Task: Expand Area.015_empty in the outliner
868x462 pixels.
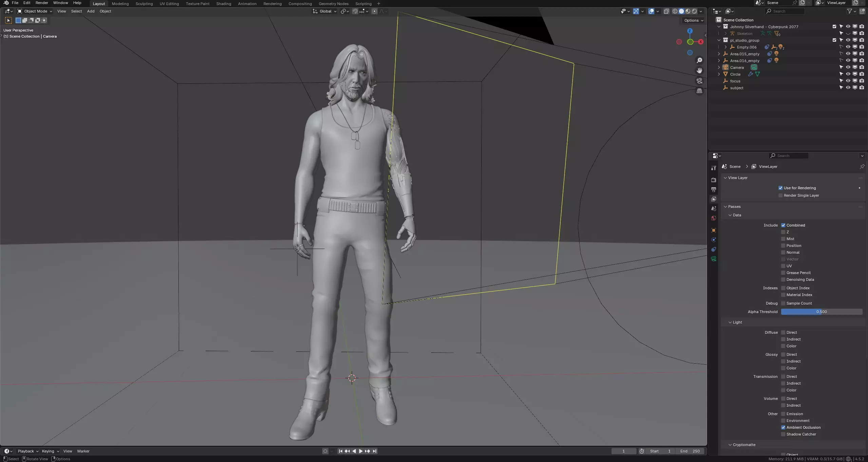Action: click(719, 54)
